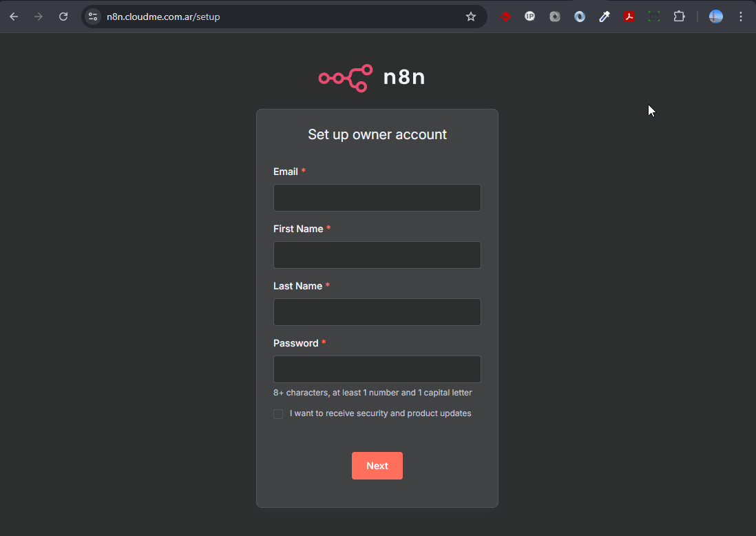This screenshot has width=756, height=536.
Task: Open site information icon in address bar
Action: point(92,17)
